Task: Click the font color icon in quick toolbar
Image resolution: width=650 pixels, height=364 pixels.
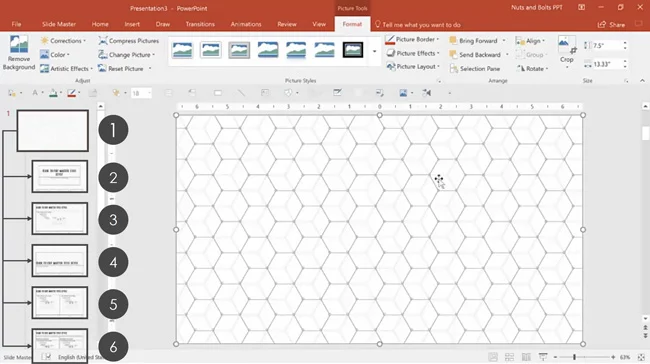Action: (35, 93)
